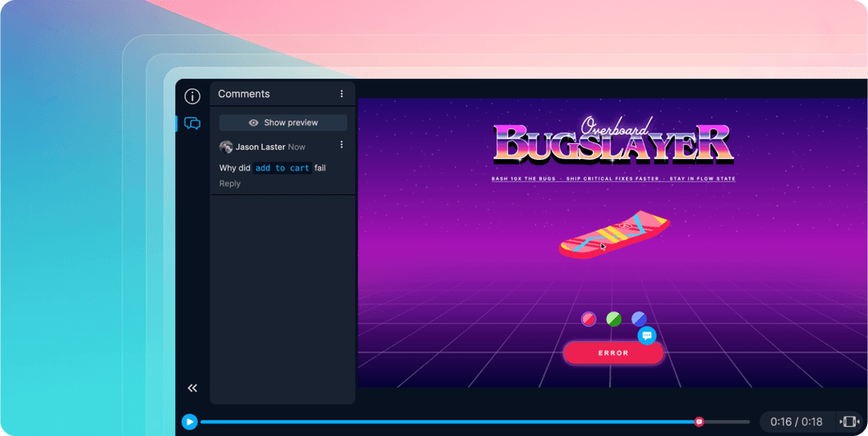Screen dimensions: 868x436
Task: Select the red hoverboard color swatch
Action: [589, 319]
